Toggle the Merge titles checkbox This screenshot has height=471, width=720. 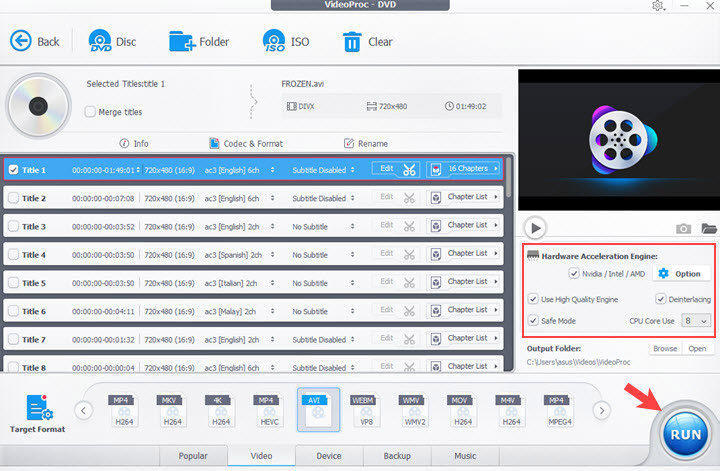(x=90, y=112)
